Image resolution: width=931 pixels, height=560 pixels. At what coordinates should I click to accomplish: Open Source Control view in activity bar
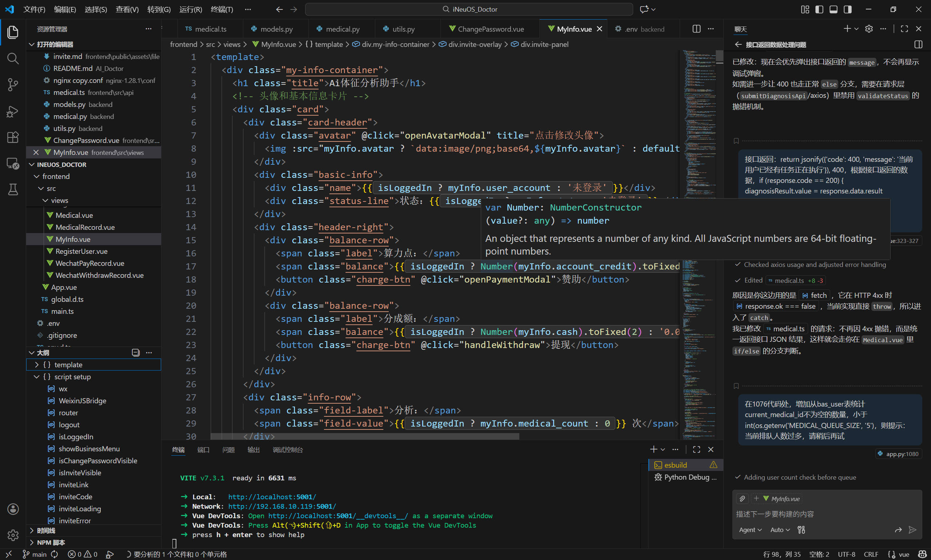(13, 84)
